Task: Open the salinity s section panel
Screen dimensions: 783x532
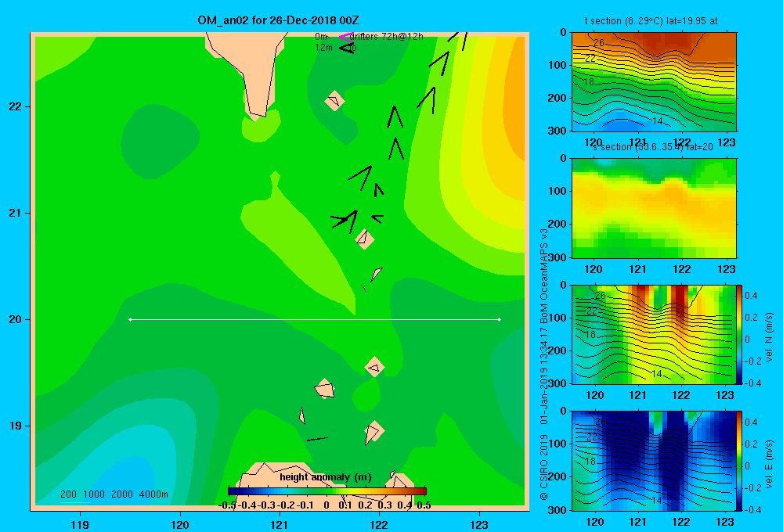Action: 654,208
